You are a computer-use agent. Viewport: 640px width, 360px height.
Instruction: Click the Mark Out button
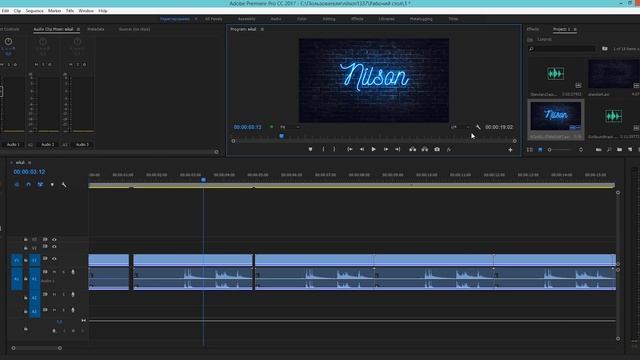[334, 149]
